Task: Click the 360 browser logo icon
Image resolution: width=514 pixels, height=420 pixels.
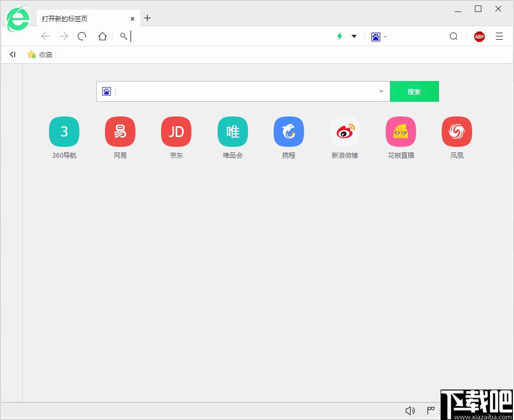Action: pos(18,19)
